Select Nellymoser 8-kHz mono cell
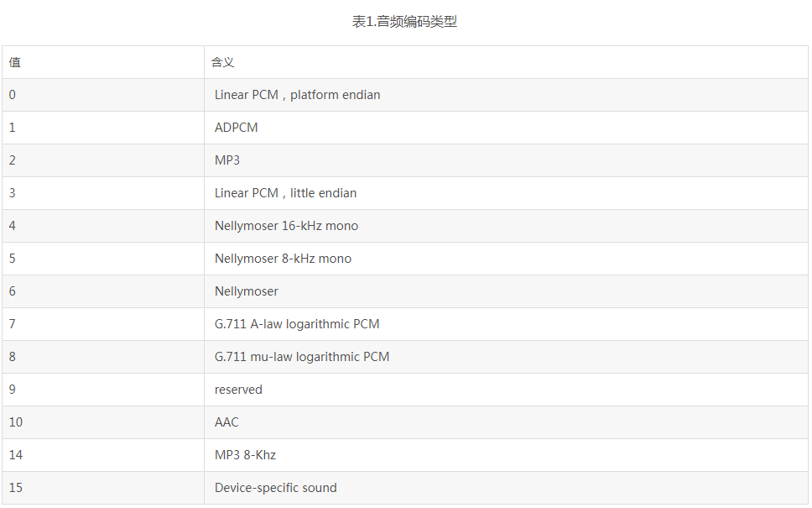This screenshot has height=508, width=812. click(506, 258)
